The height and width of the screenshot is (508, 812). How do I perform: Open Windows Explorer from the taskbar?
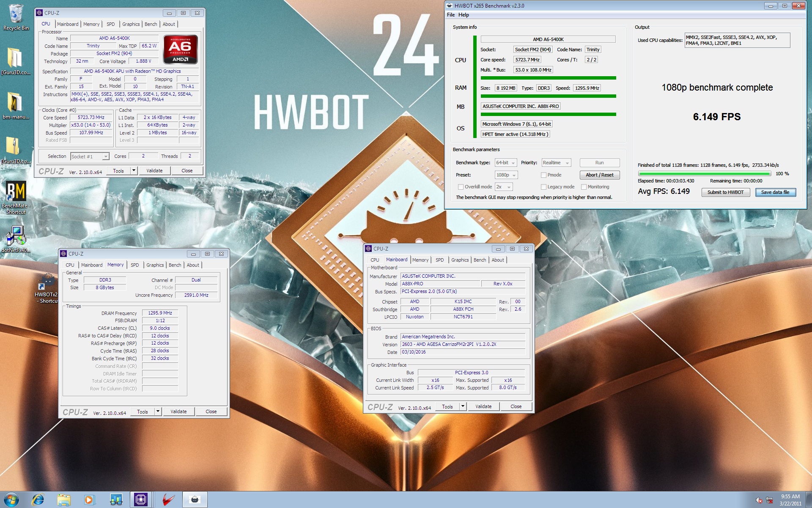point(63,500)
